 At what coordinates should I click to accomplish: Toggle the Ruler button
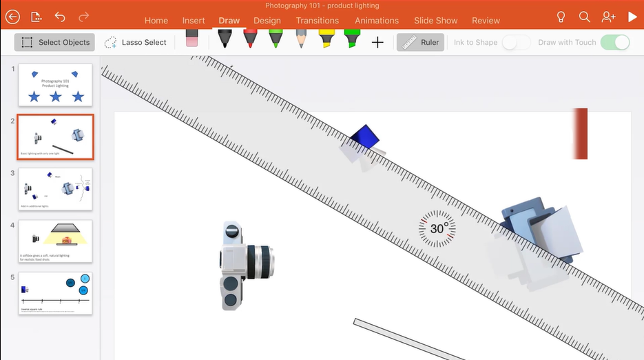click(x=420, y=42)
